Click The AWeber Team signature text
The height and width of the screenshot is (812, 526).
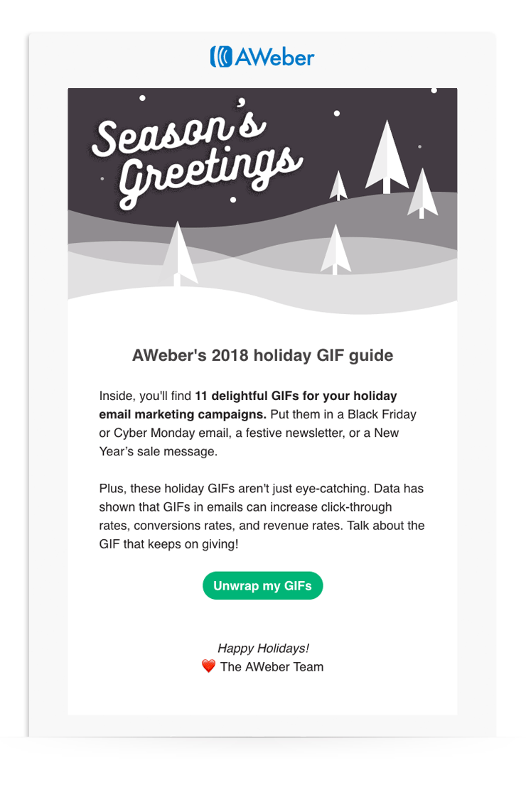[272, 666]
